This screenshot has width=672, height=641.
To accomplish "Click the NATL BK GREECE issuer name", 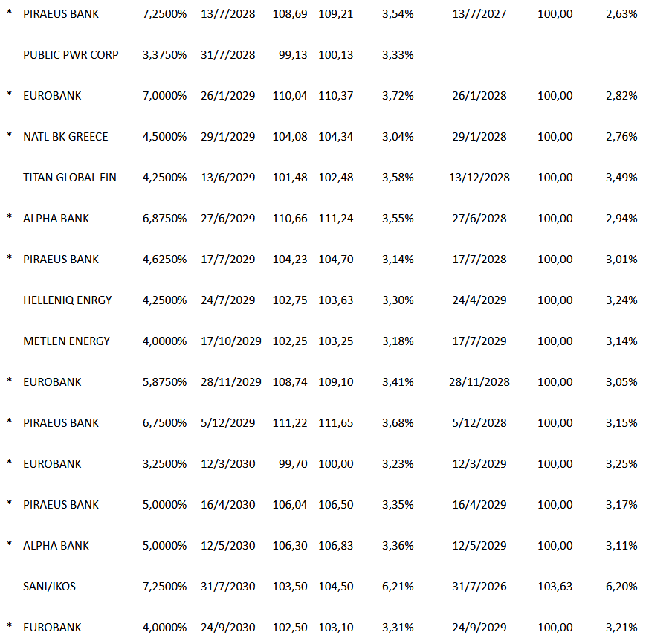I will 65,137.
